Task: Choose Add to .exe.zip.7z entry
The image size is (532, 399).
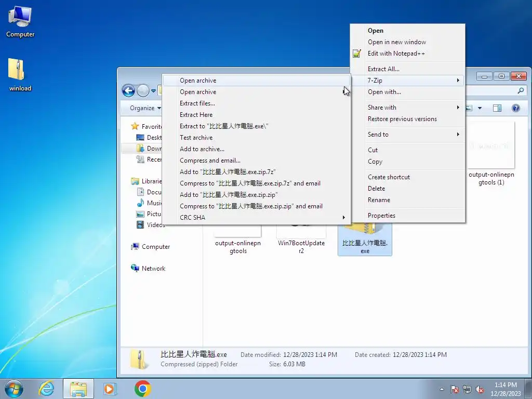Action: tap(256, 171)
